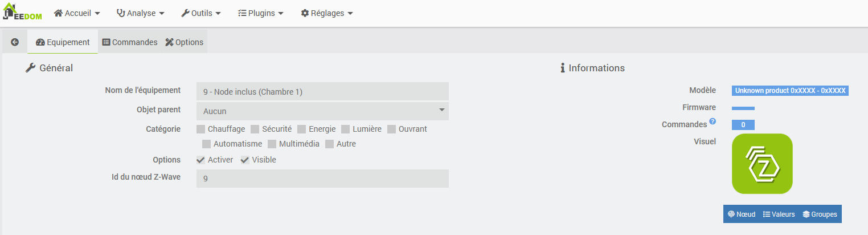Click the Commandes help question mark icon
The image size is (868, 235).
point(713,121)
